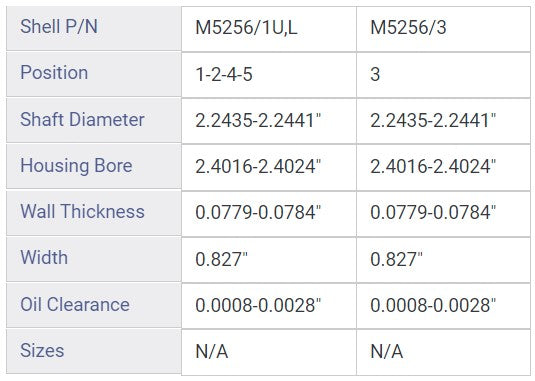Select position value 3 for M5256/3
The height and width of the screenshot is (381, 535).
tap(444, 75)
